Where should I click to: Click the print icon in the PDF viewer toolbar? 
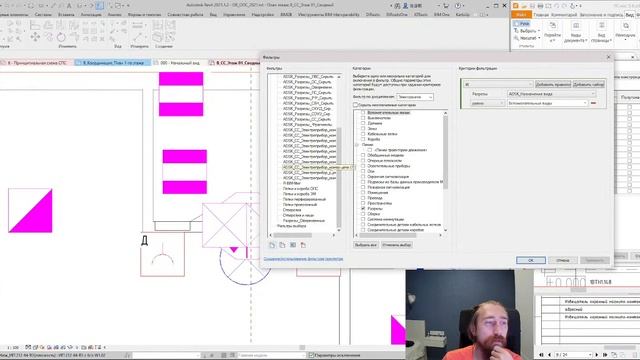540,6
